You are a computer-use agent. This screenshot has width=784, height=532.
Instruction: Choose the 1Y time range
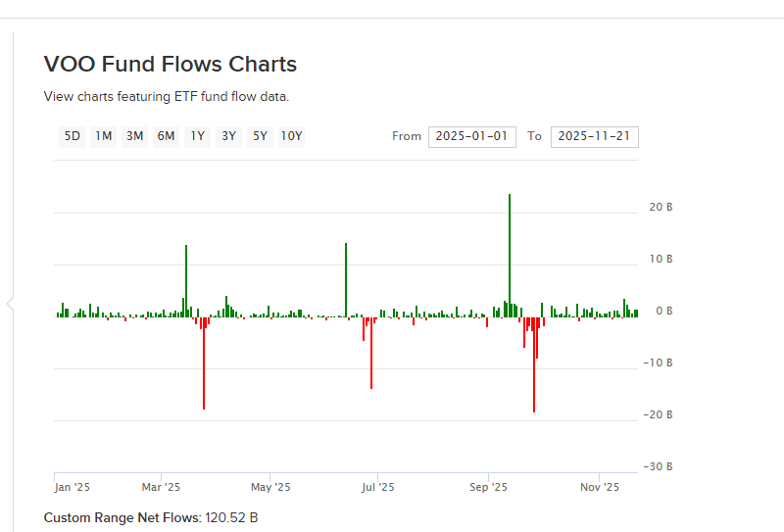point(198,136)
